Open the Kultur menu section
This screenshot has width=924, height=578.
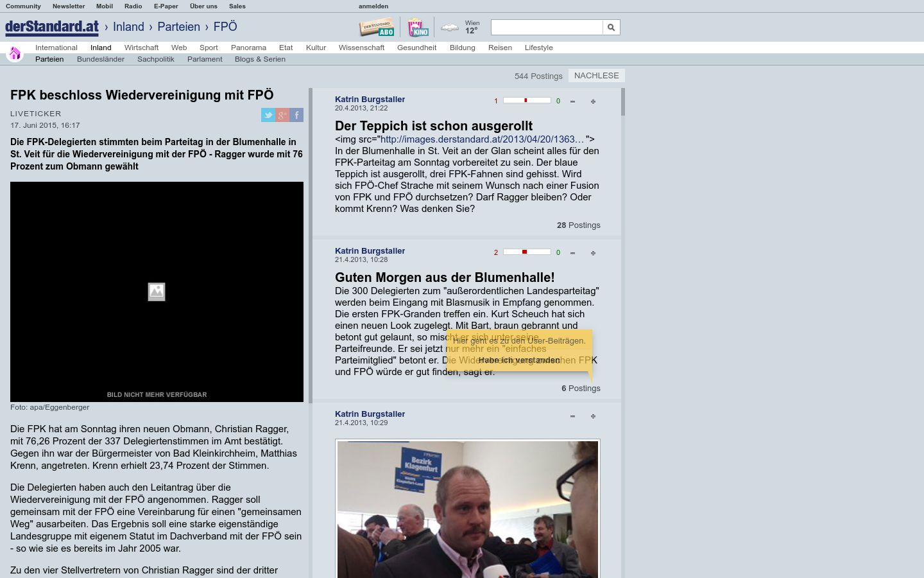pyautogui.click(x=316, y=48)
